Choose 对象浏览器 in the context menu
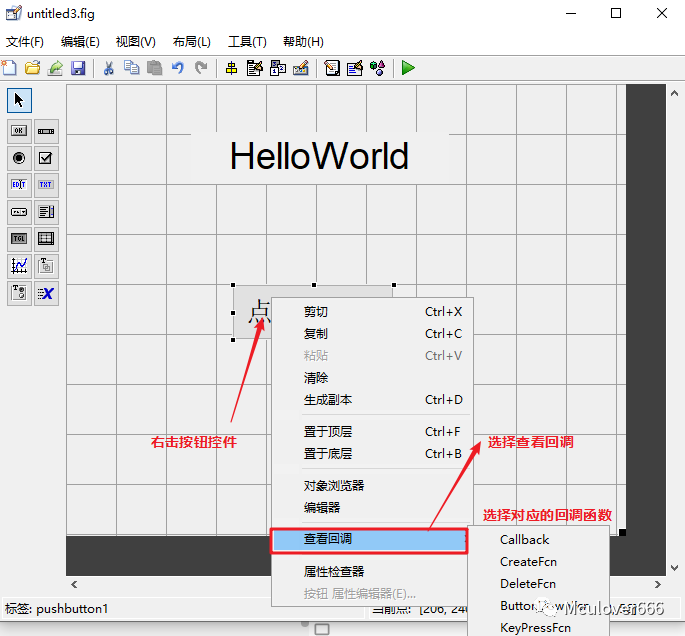The width and height of the screenshot is (685, 636). point(372,486)
